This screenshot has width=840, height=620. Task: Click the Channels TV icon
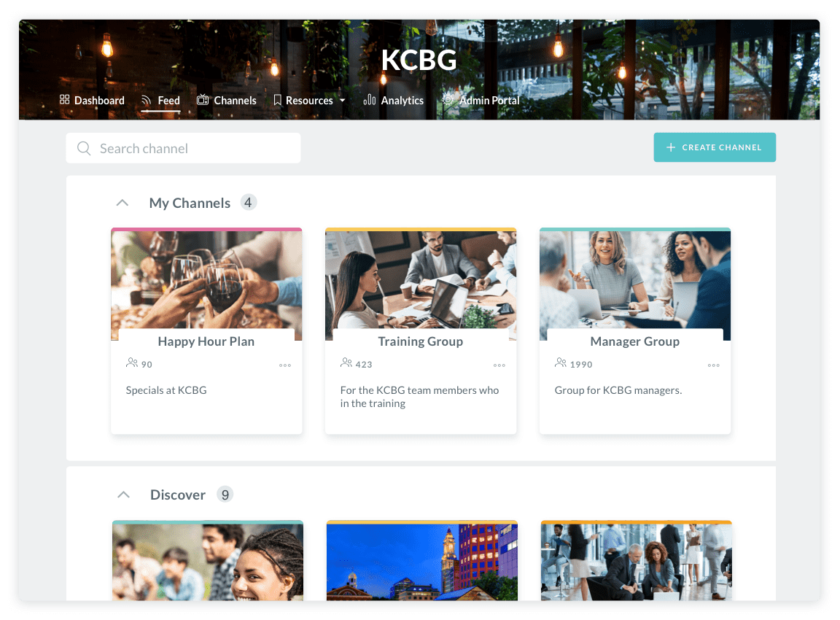pos(203,100)
